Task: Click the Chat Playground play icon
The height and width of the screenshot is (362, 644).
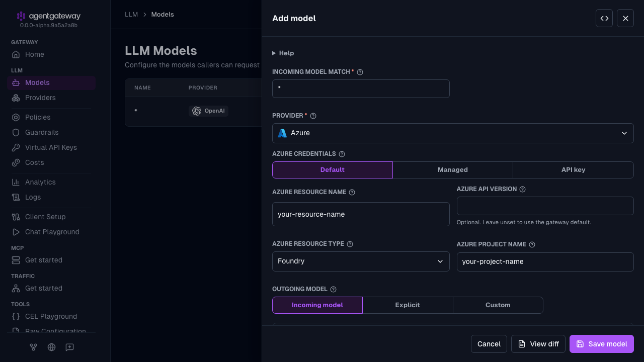Action: pos(16,232)
